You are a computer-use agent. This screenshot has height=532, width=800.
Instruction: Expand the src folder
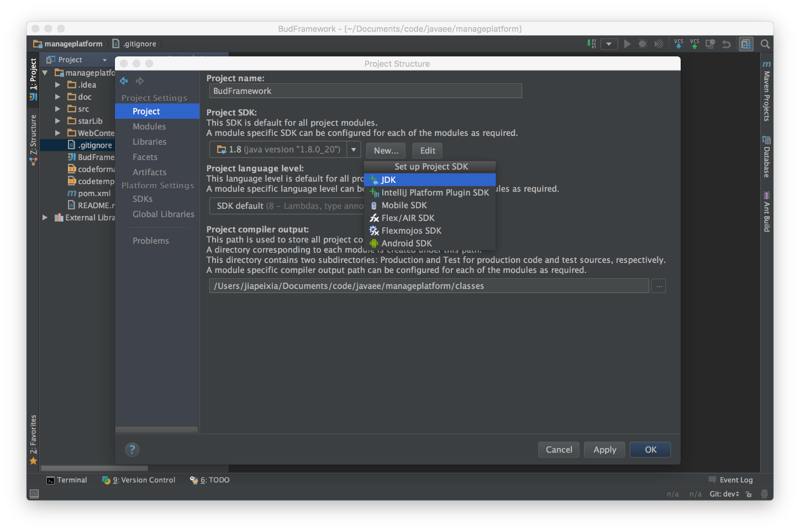pos(57,109)
